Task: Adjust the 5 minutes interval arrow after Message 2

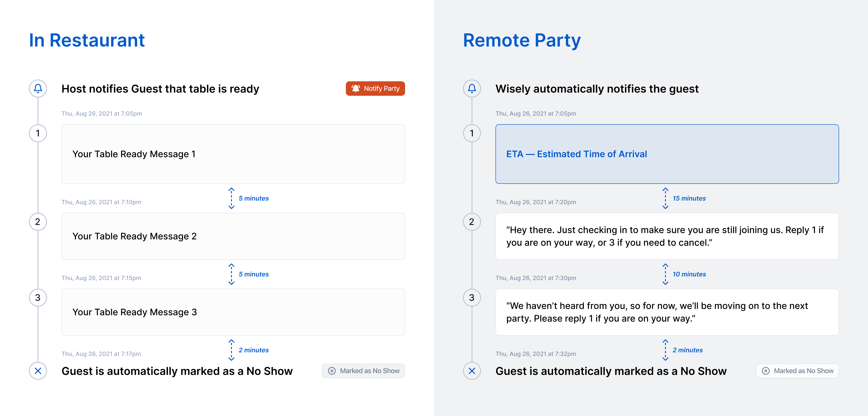Action: [231, 274]
